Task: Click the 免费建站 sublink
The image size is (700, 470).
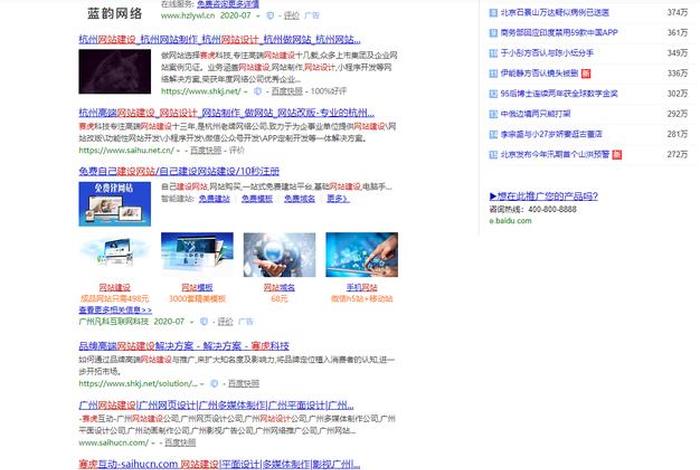Action: pyautogui.click(x=214, y=199)
